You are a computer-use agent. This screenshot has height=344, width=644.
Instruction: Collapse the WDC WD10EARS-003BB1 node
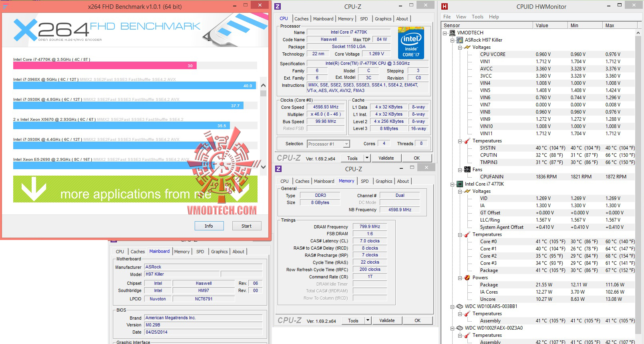pos(453,307)
